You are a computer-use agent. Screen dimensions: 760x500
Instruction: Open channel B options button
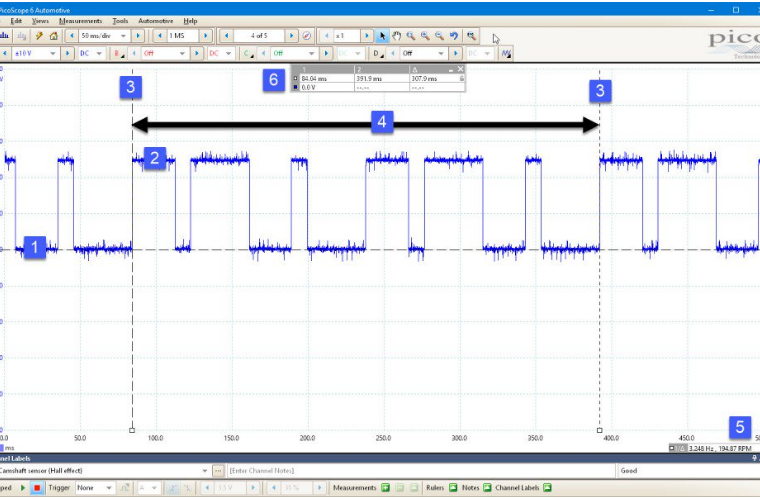[x=117, y=53]
